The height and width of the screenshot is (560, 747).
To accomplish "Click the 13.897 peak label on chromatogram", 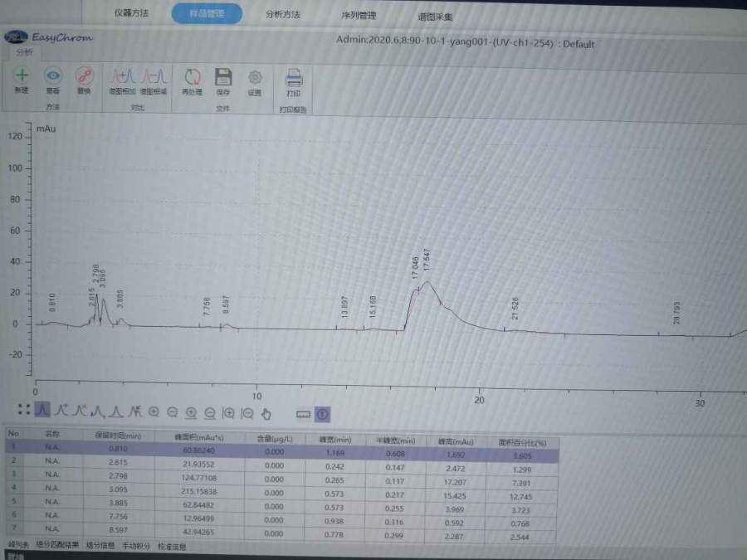I will coord(345,307).
